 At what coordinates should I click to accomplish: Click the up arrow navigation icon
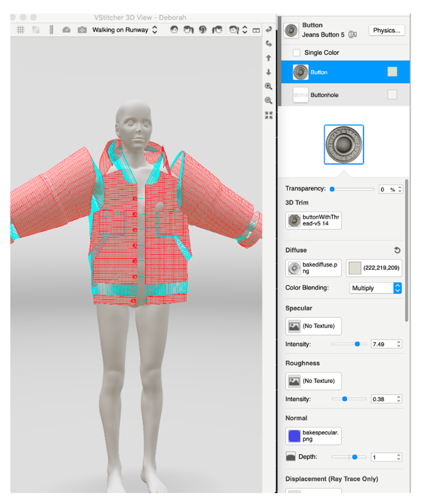click(x=269, y=58)
